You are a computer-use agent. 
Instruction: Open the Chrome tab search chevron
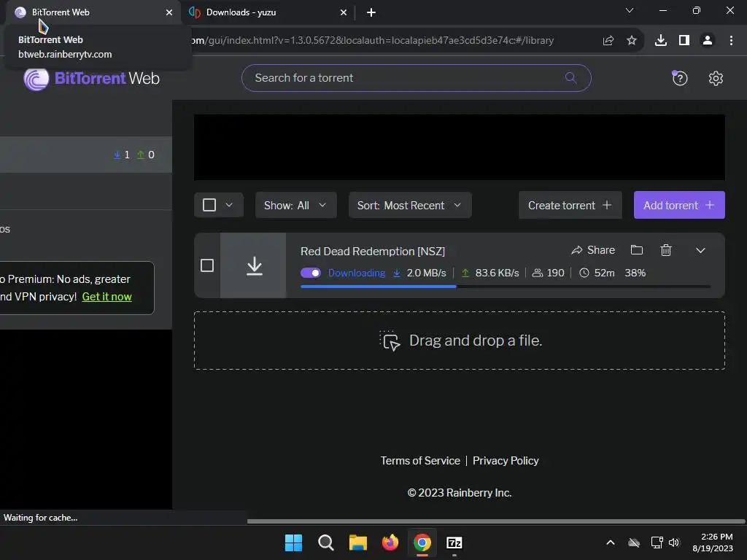tap(630, 10)
